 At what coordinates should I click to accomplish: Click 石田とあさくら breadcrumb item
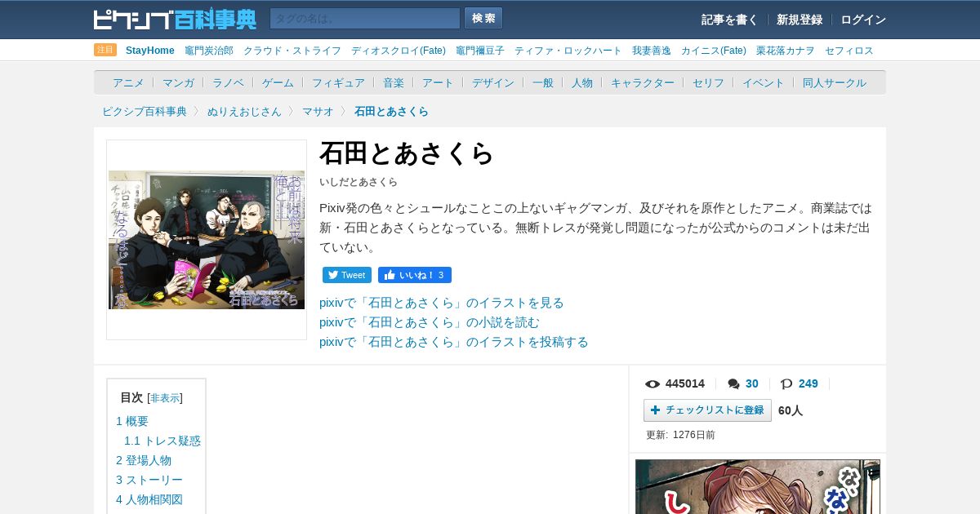pos(391,111)
